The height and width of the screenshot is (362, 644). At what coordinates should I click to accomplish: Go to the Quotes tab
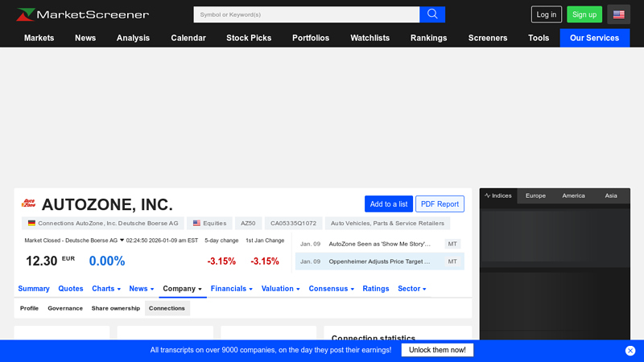(x=71, y=289)
